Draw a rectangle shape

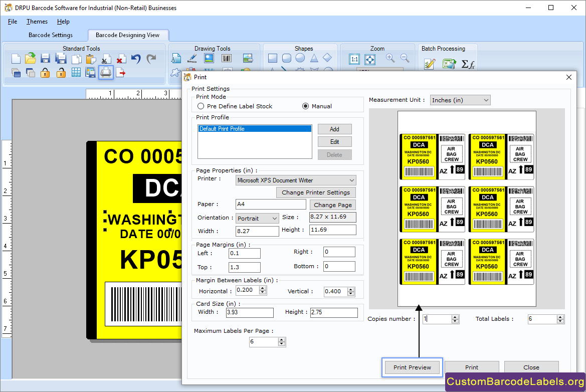click(x=273, y=58)
